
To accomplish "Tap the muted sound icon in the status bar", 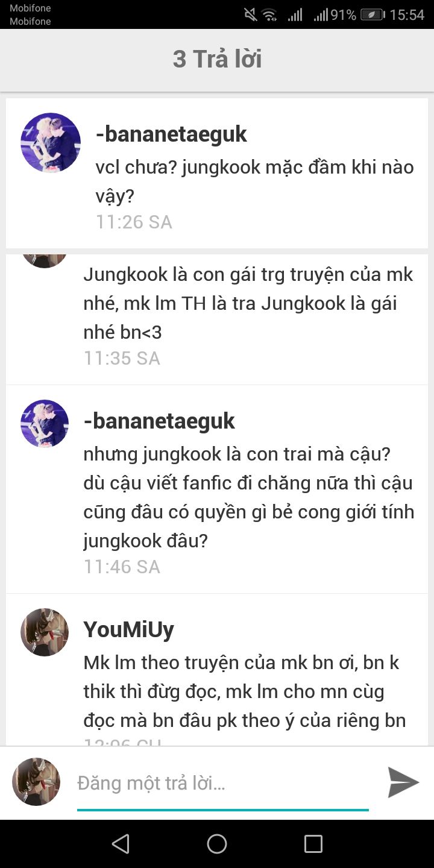I will pyautogui.click(x=250, y=14).
